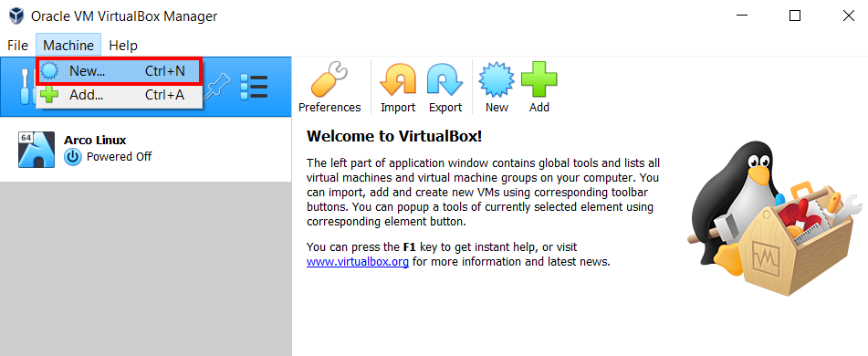The image size is (868, 356).
Task: Close the VirtualBox Manager window
Action: [x=848, y=16]
